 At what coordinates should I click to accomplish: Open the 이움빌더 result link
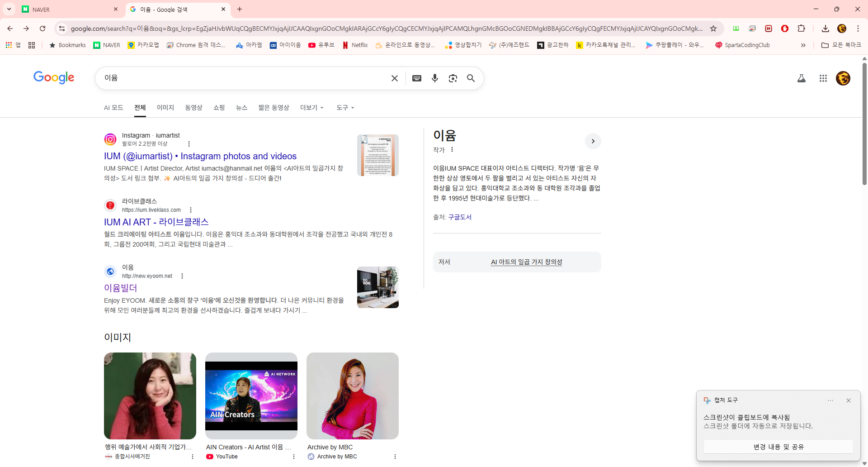click(121, 288)
